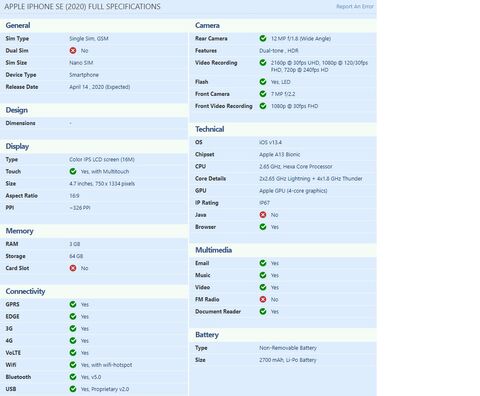Click the red cross icon for Dual Sim
The image size is (480, 396).
73,51
